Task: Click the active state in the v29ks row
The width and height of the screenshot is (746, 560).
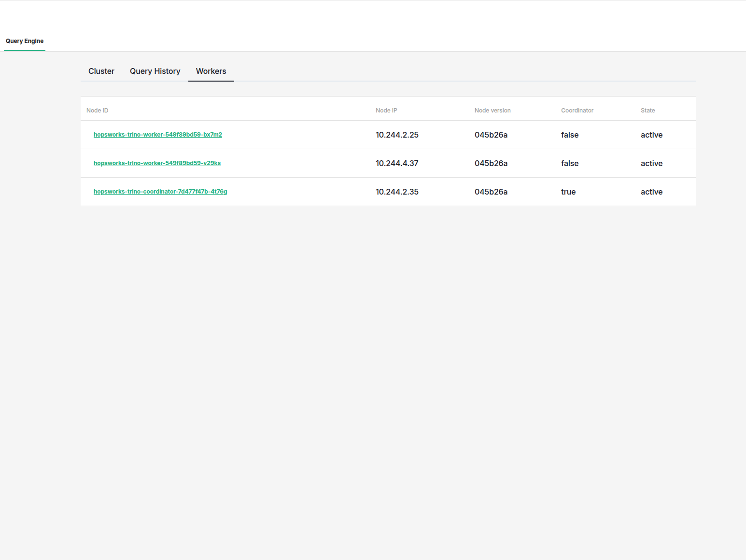Action: tap(651, 163)
